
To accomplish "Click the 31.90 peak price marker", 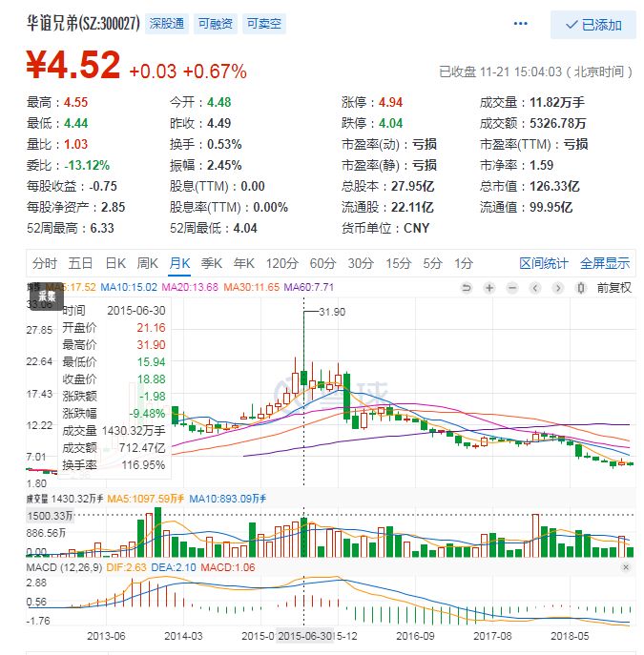I will click(x=332, y=312).
